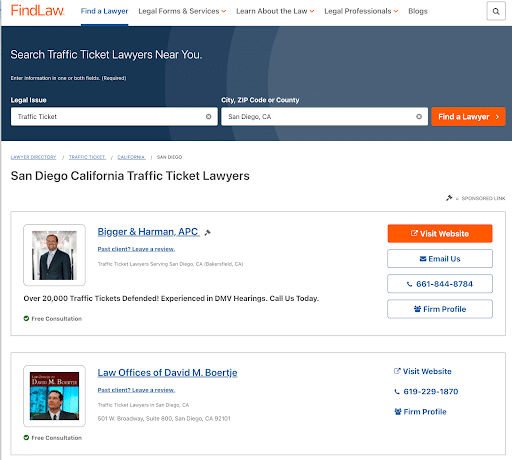Call 661-844-8784 button

pyautogui.click(x=440, y=284)
